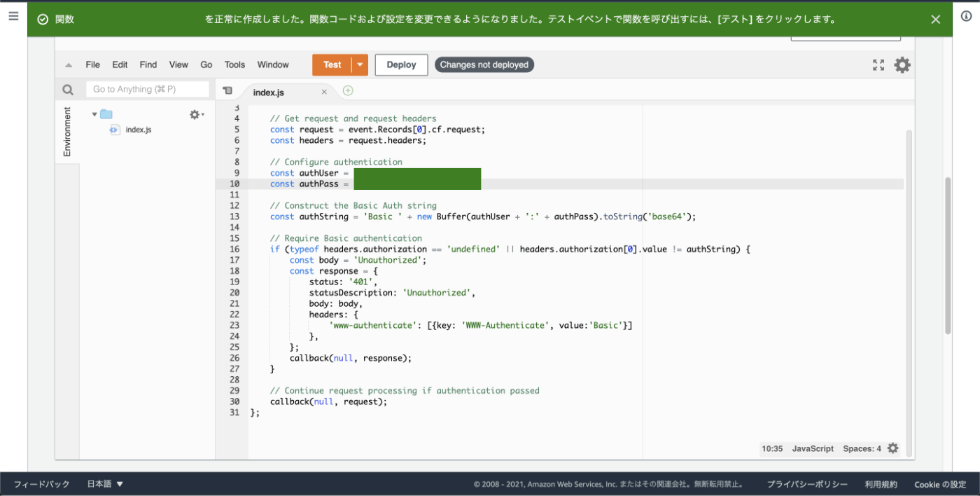This screenshot has height=496, width=980.
Task: Open the Go menu
Action: point(206,64)
